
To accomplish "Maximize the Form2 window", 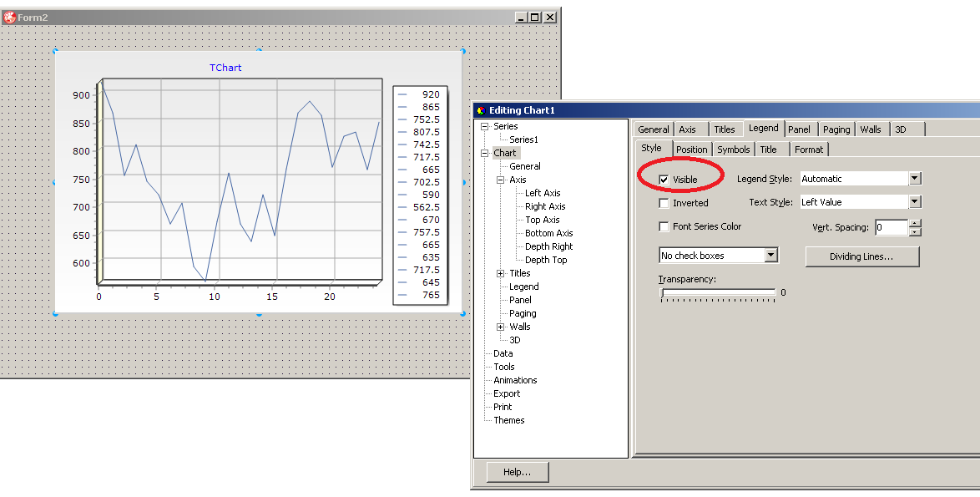I will point(535,18).
